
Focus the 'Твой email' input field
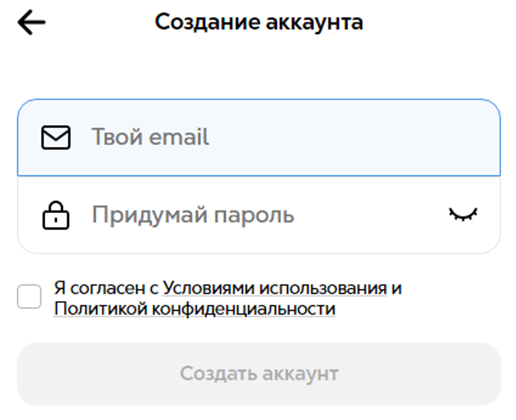tap(259, 138)
